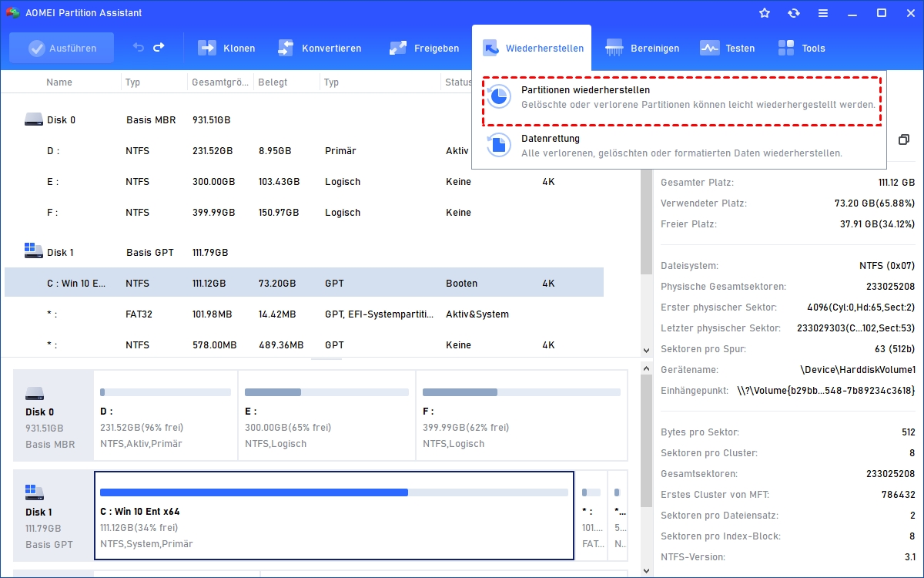Click the disk map scrollbar up arrow
Viewport: 924px width, 578px height.
[x=646, y=370]
